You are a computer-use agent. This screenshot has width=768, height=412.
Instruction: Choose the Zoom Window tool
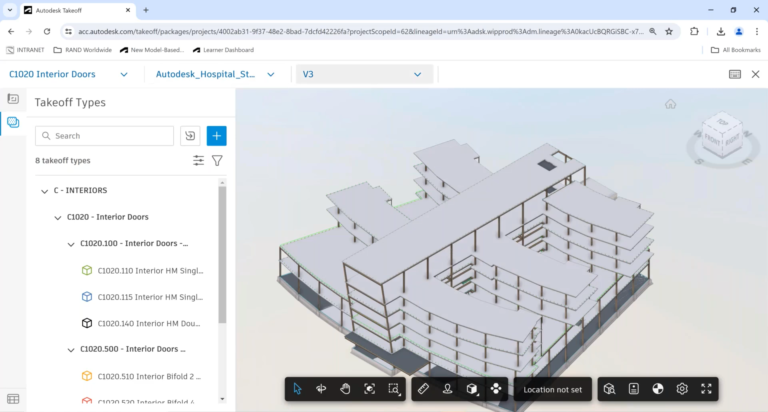(x=394, y=389)
